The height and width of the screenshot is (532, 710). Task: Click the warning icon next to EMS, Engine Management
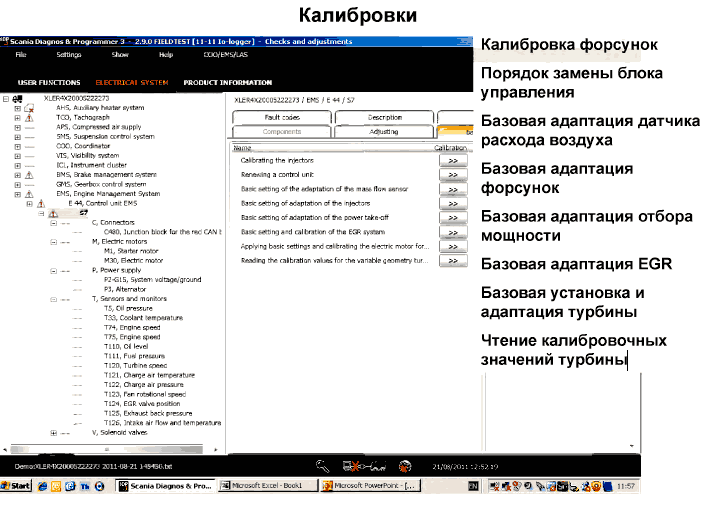[29, 193]
